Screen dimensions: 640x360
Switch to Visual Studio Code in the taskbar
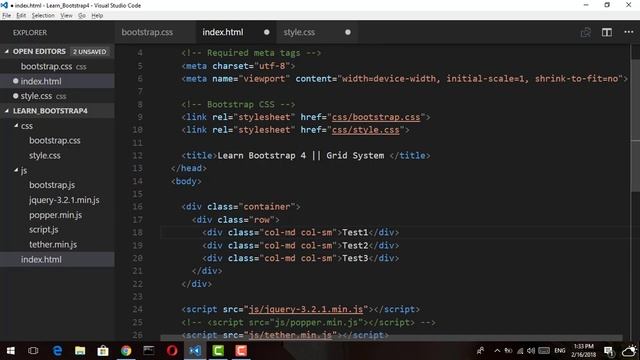(195, 351)
